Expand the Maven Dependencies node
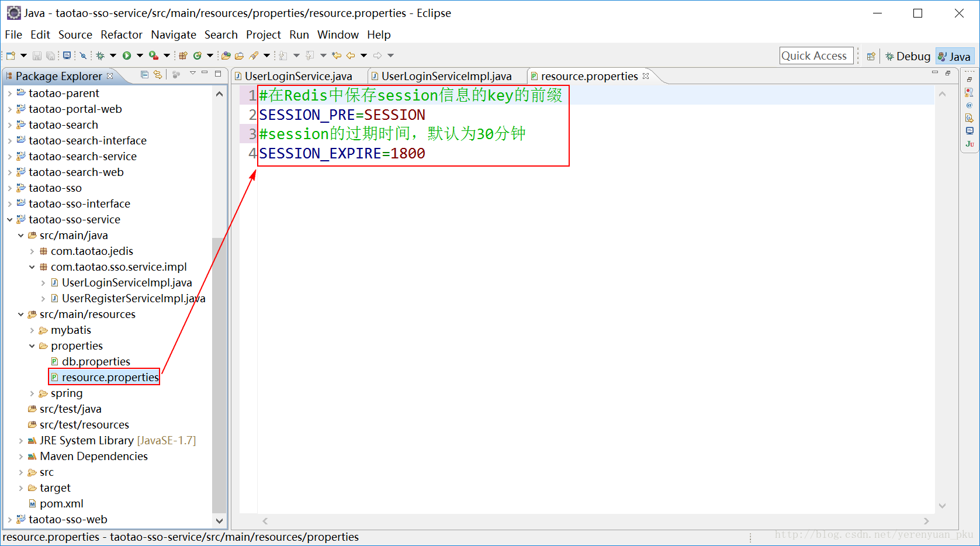This screenshot has height=546, width=980. (20, 457)
